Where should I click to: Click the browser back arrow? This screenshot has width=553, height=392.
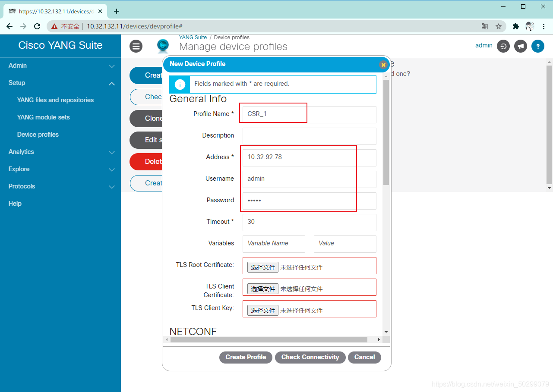pyautogui.click(x=9, y=26)
